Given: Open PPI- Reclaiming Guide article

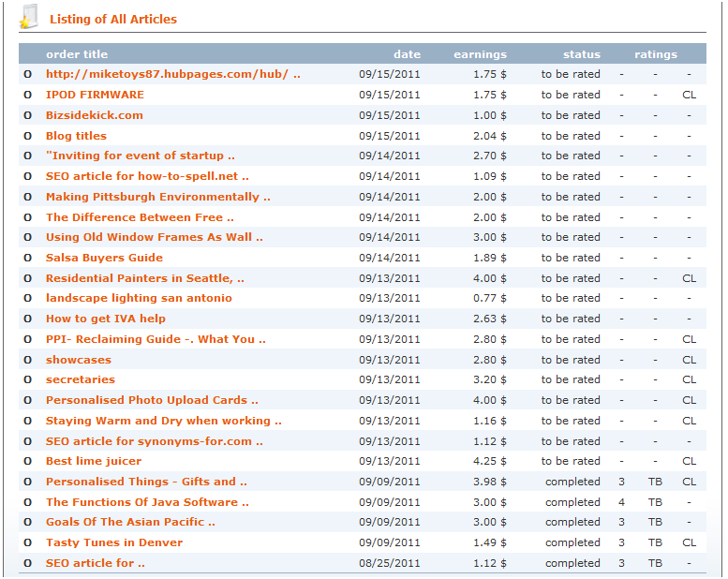Looking at the screenshot, I should (x=156, y=339).
